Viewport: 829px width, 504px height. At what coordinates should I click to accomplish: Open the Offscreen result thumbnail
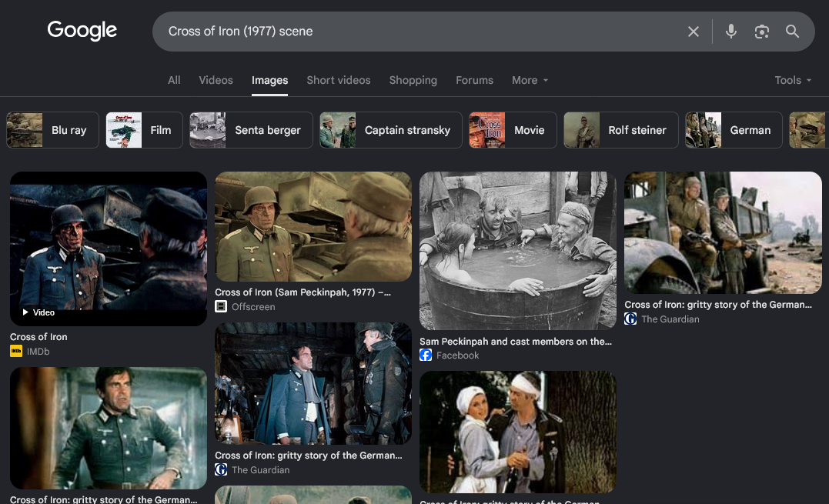point(313,227)
